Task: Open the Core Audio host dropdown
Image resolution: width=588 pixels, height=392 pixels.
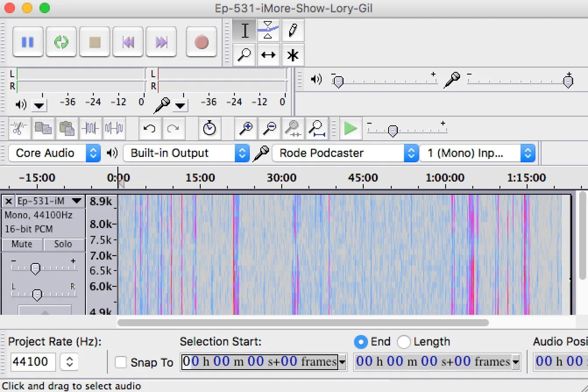Action: pyautogui.click(x=55, y=153)
